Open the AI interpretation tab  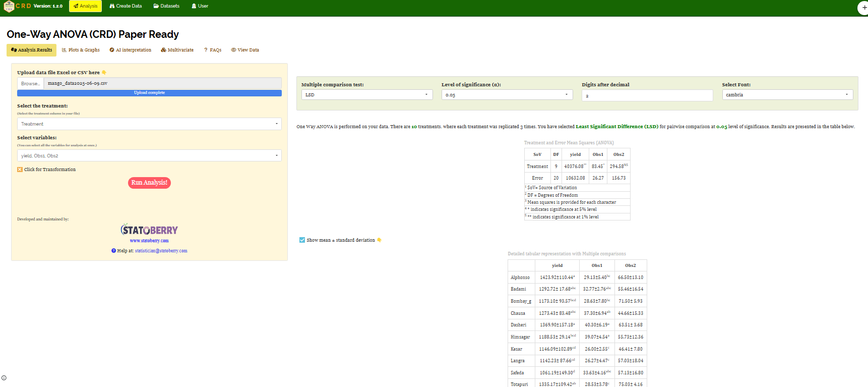tap(130, 50)
